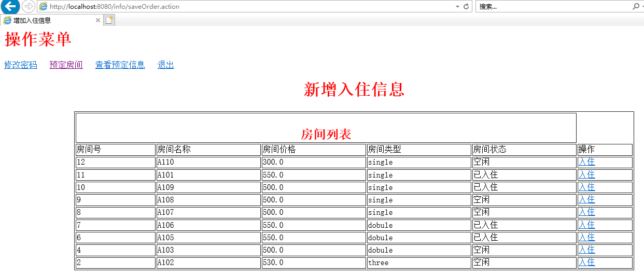This screenshot has width=644, height=278.
Task: Click 入住 link for room A108
Action: pos(586,199)
